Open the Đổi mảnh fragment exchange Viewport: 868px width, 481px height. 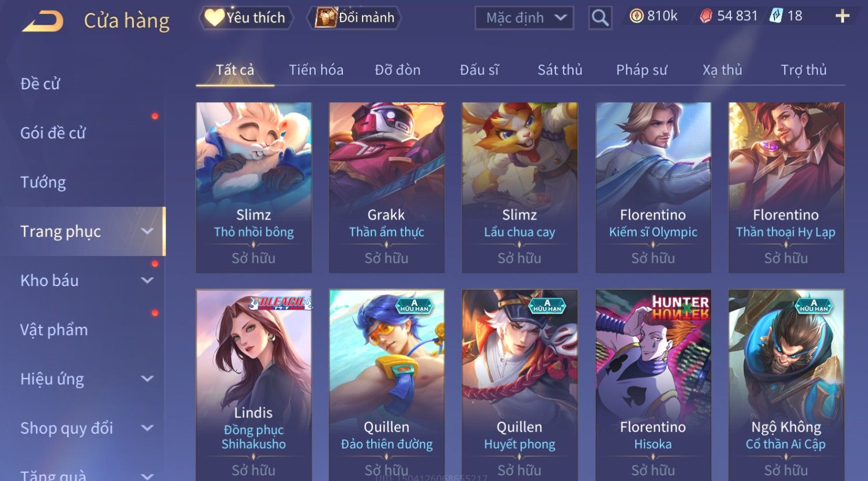pyautogui.click(x=355, y=18)
